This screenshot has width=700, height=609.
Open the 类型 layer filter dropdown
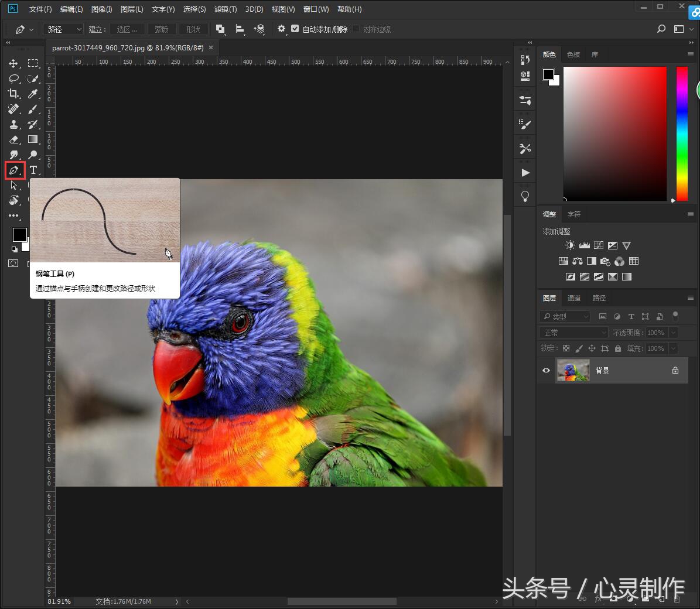click(565, 316)
